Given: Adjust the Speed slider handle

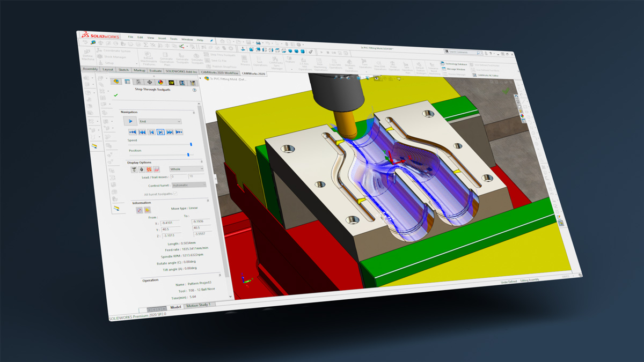Looking at the screenshot, I should [191, 144].
